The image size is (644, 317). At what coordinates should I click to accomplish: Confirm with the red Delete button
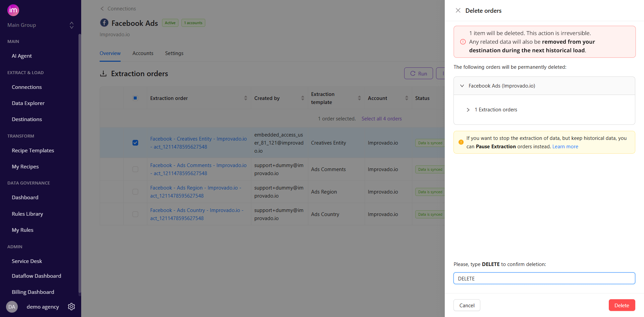[x=622, y=305]
